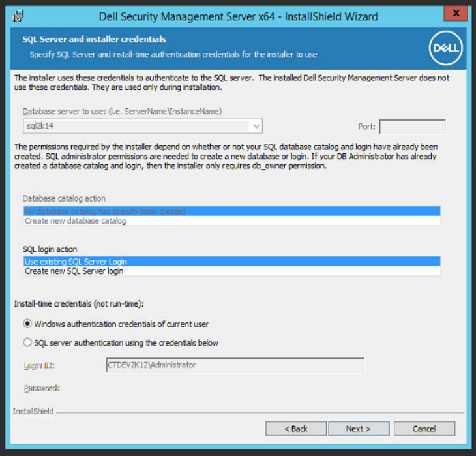
Task: Click the 'Password:' label
Action: (x=42, y=388)
